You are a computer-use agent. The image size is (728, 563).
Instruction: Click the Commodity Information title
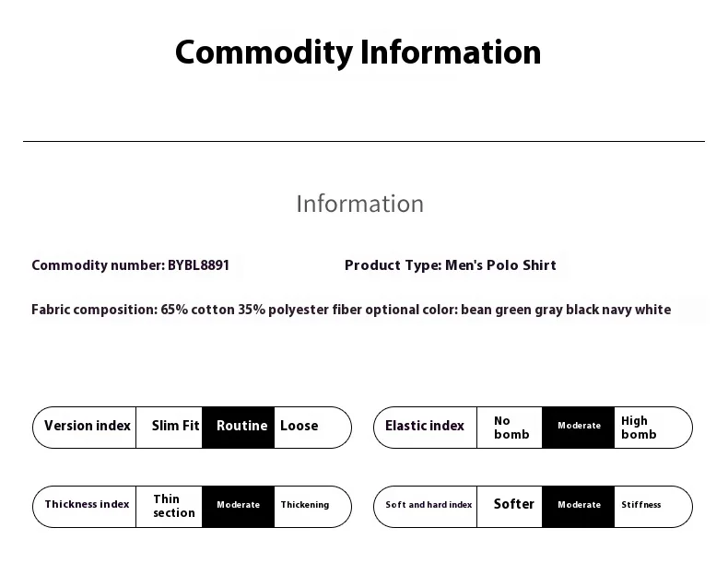358,53
